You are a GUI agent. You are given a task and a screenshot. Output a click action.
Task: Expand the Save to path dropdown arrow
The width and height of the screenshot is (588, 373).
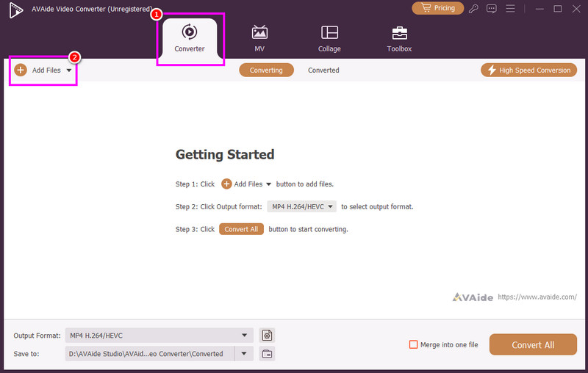click(x=244, y=354)
